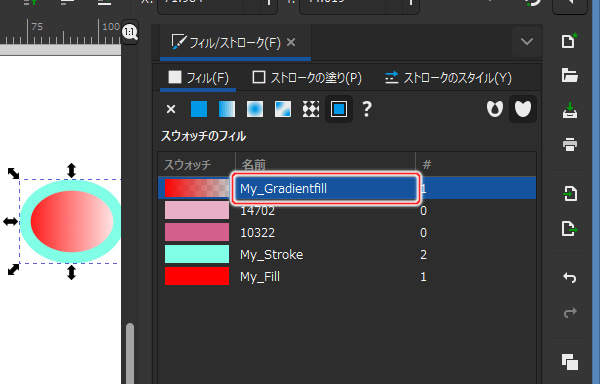Open document folder icon
The image size is (600, 384).
(x=569, y=75)
